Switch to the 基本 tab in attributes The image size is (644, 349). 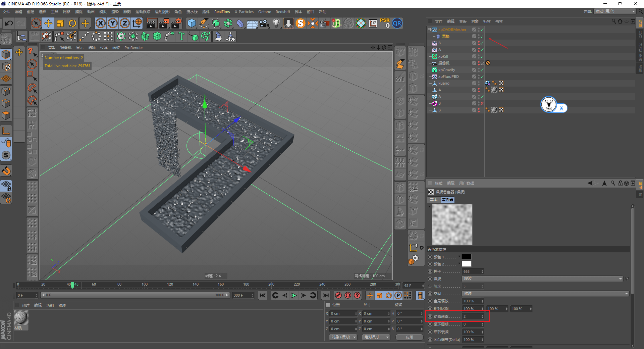[x=434, y=200]
